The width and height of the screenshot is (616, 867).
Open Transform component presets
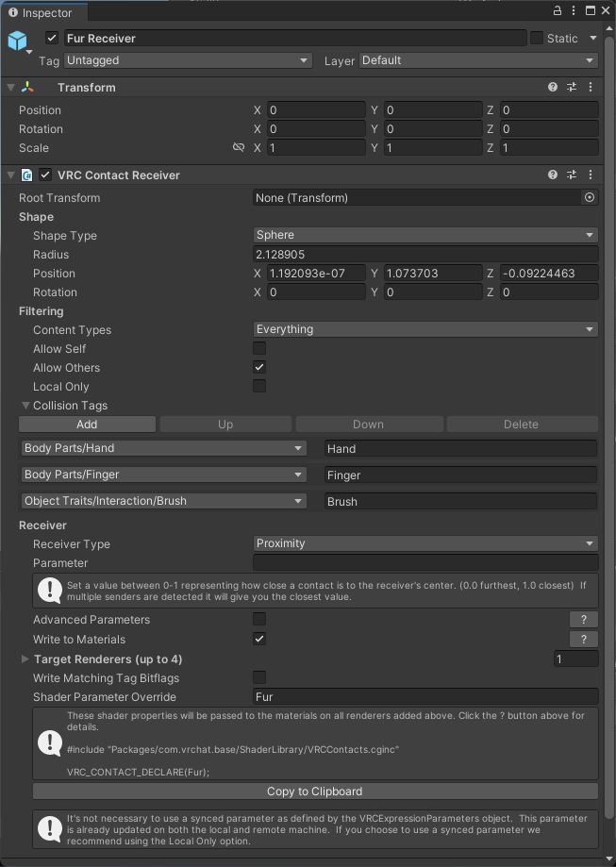click(572, 87)
